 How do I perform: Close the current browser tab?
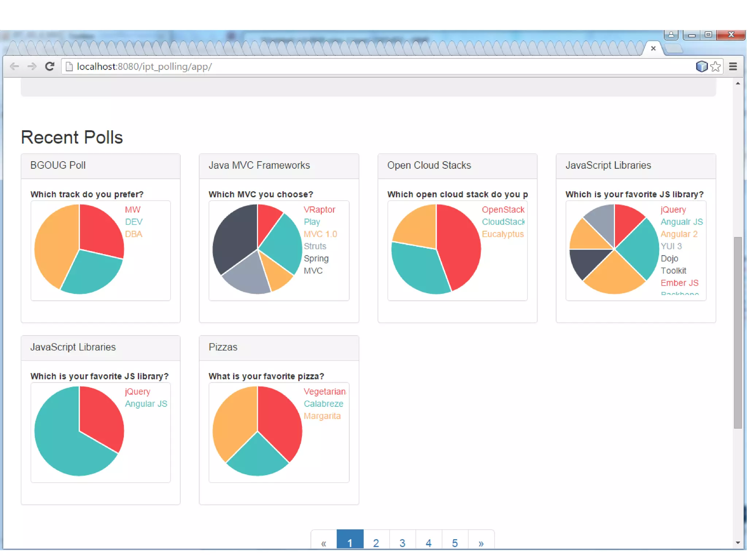click(x=653, y=48)
